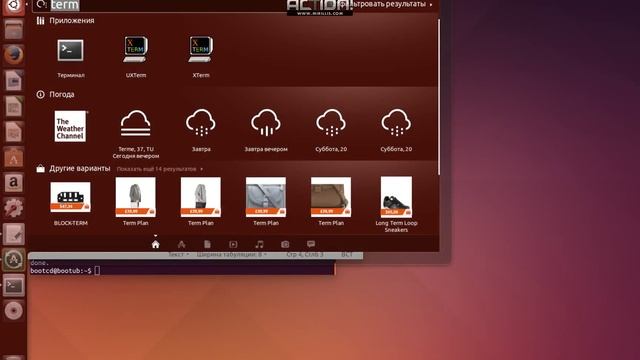Click the bootcd@bootub prompt in the terminal

pos(61,271)
